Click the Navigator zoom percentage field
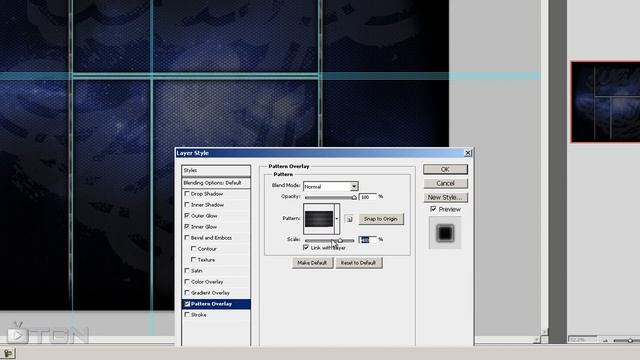 (x=582, y=340)
